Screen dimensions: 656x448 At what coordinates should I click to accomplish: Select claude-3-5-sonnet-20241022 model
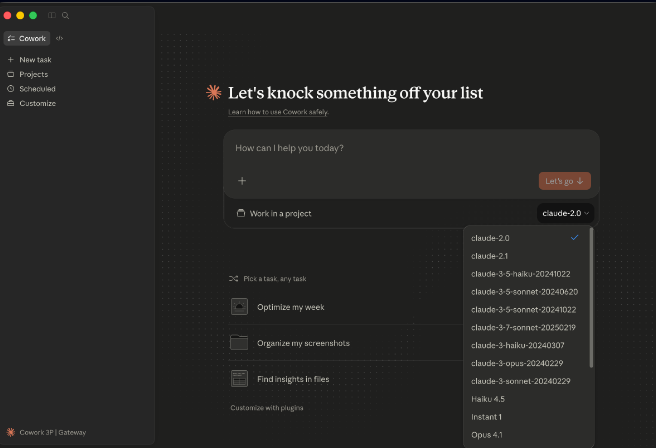pyautogui.click(x=526, y=310)
